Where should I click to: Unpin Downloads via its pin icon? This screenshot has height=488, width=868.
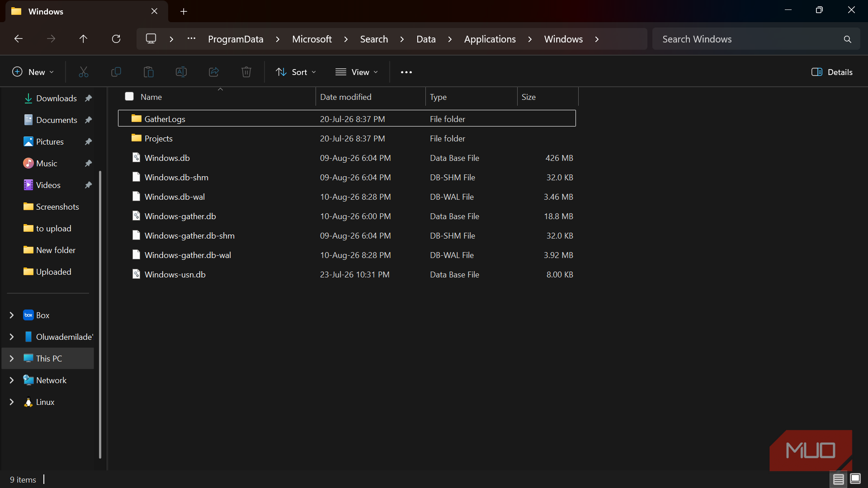click(89, 98)
